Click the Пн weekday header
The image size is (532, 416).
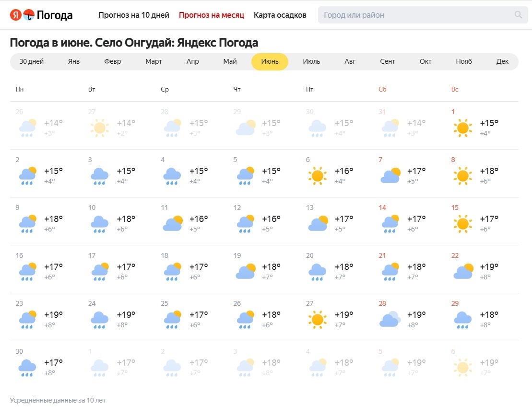click(19, 89)
